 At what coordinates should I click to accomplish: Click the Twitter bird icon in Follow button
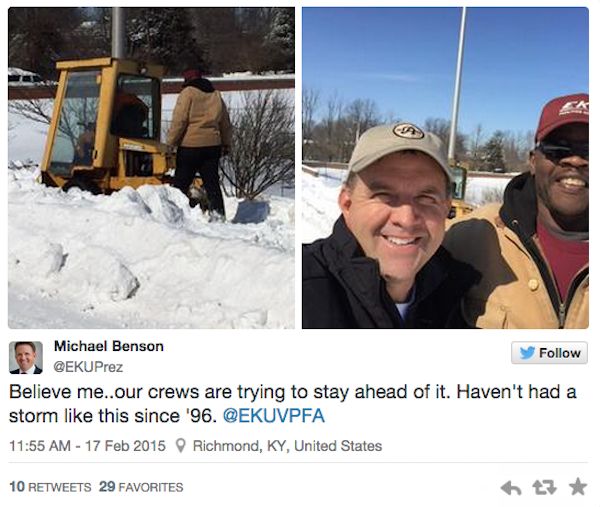(527, 352)
